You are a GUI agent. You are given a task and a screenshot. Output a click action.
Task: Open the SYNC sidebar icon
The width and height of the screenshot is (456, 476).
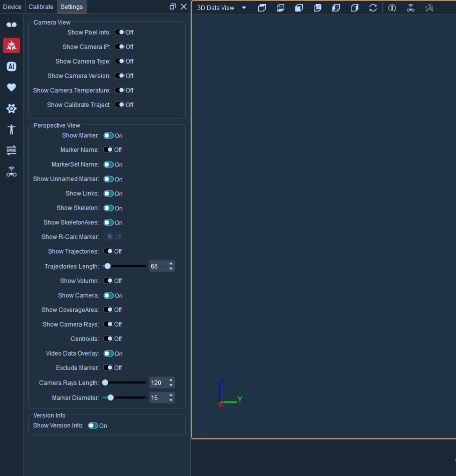tap(12, 150)
